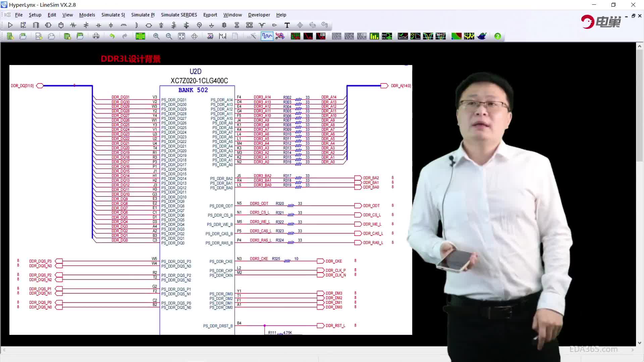Image resolution: width=644 pixels, height=362 pixels.
Task: Select the driver/receiver triangle tool
Action: 10,25
